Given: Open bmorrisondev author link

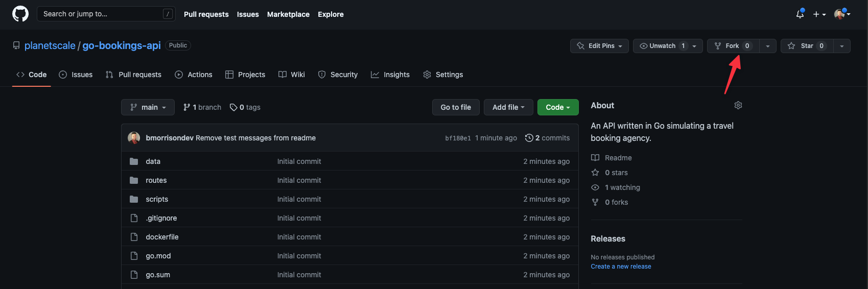Looking at the screenshot, I should coord(170,138).
